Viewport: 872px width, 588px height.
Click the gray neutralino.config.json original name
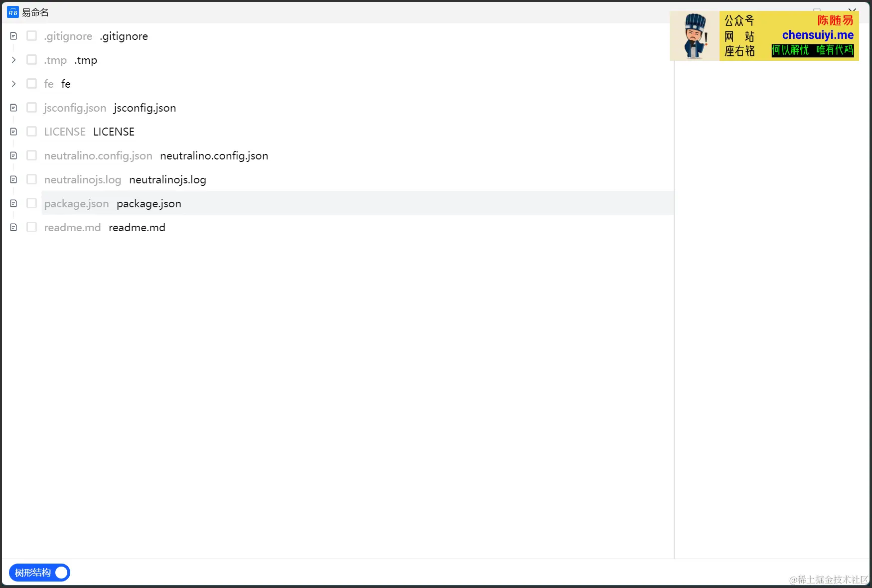tap(98, 156)
